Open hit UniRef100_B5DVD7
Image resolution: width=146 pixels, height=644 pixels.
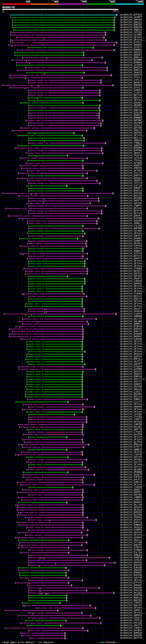tap(131, 329)
